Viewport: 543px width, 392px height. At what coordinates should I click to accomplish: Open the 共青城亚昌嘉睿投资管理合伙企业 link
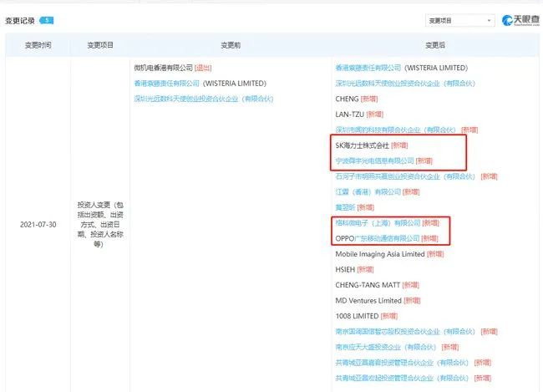point(402,363)
